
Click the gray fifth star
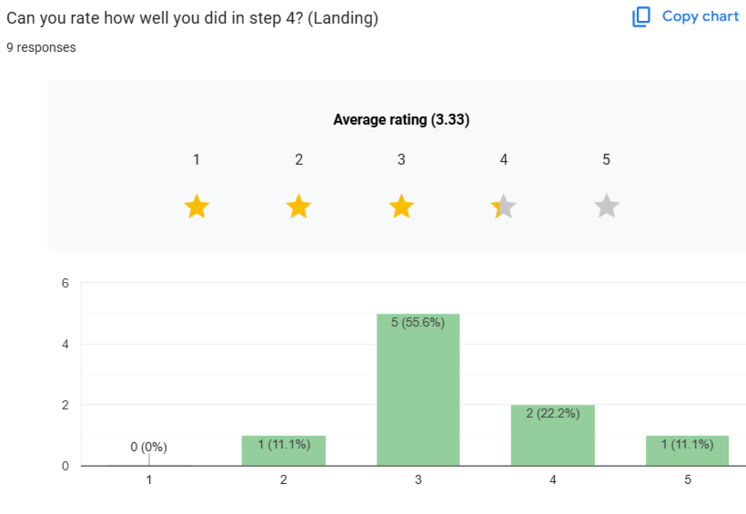606,207
